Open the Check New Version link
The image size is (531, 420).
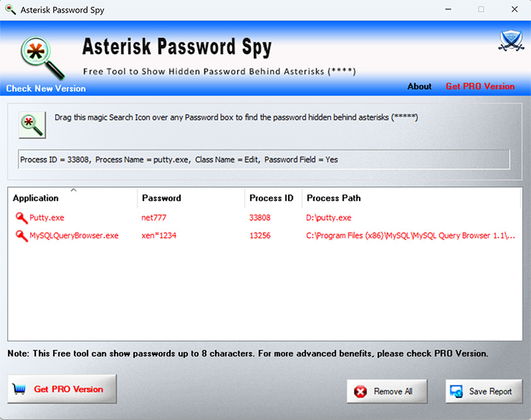coord(46,89)
